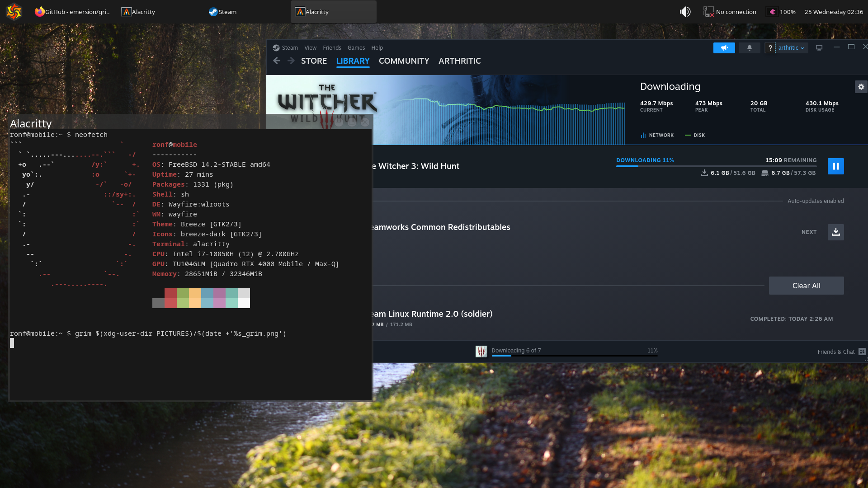Click the DOWNLOADING 11% status label
This screenshot has height=488, width=868.
click(645, 160)
